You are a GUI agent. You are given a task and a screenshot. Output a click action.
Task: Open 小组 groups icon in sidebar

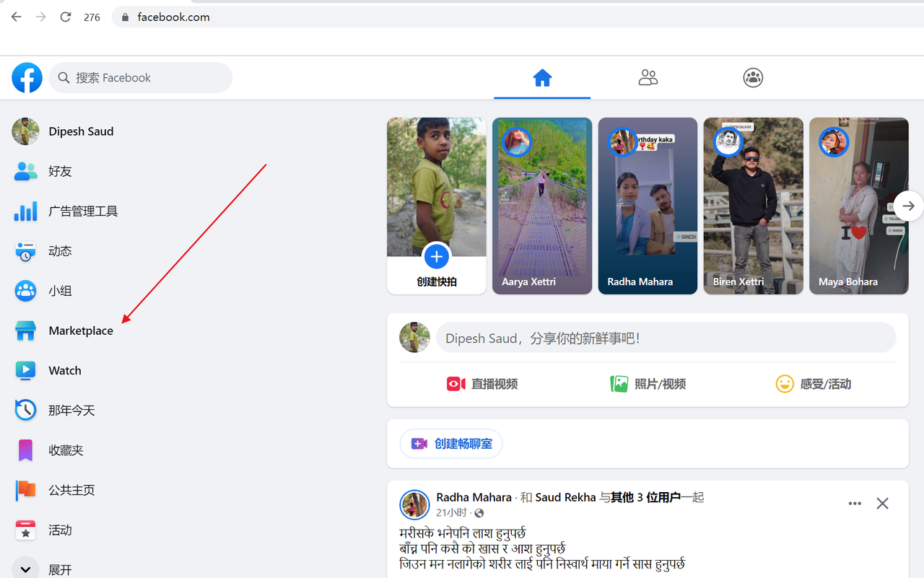(25, 291)
